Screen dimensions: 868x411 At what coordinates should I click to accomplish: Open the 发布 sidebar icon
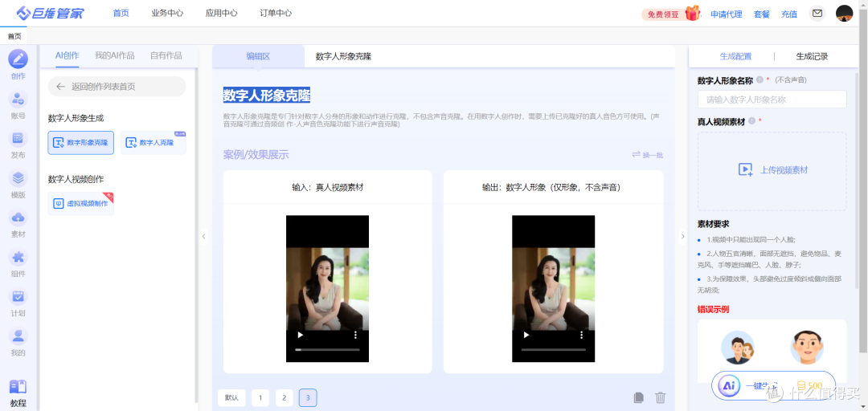[x=18, y=138]
